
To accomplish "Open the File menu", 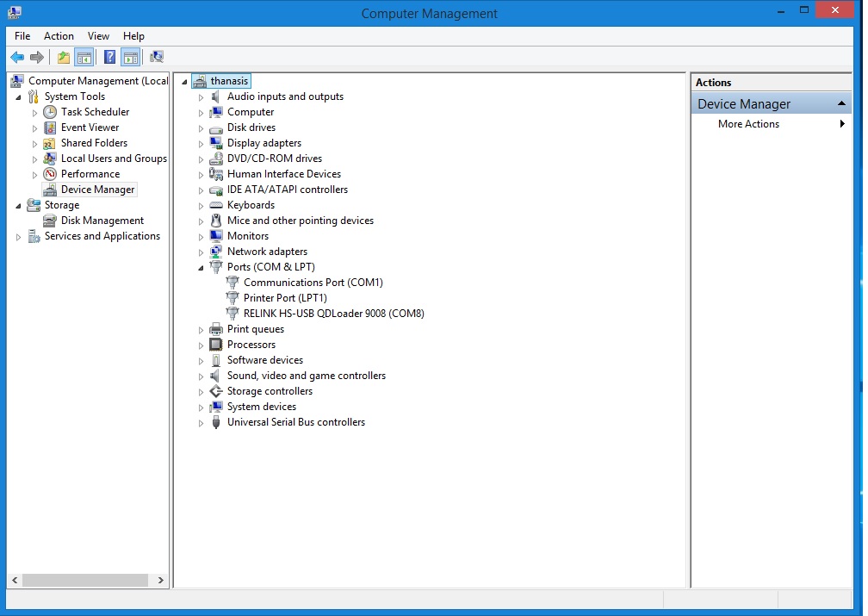I will 22,36.
